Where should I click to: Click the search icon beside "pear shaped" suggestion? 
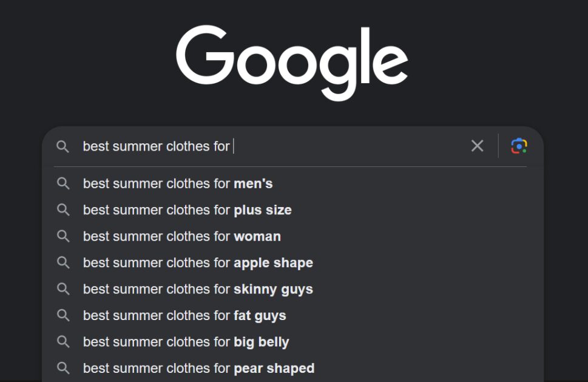pos(63,368)
